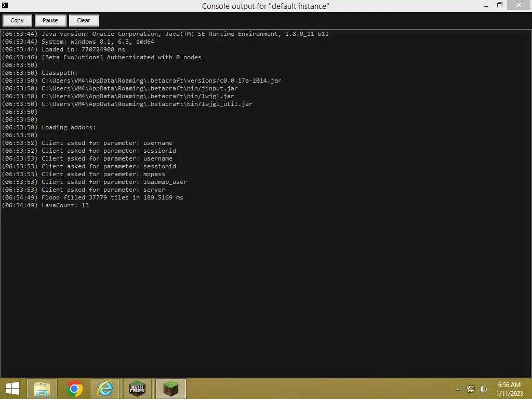Click the 'Java version: Oracle Corporation' line
This screenshot has width=532, height=399.
click(165, 34)
